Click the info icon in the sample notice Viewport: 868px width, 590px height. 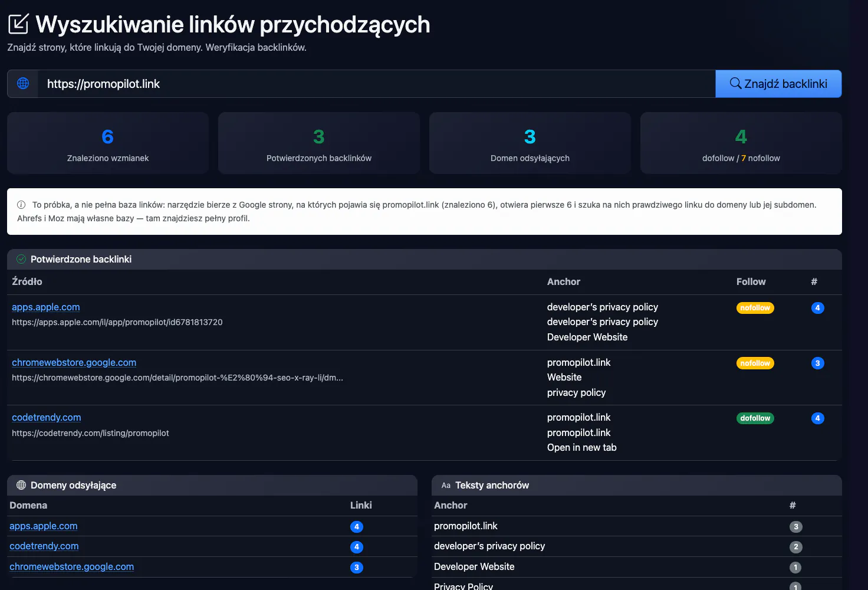[x=21, y=205]
